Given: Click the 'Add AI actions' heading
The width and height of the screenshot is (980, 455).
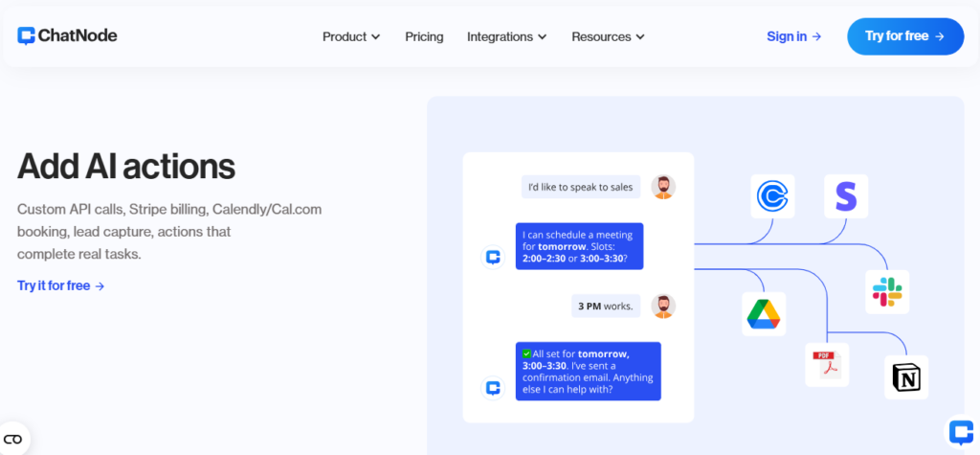Looking at the screenshot, I should pos(126,167).
